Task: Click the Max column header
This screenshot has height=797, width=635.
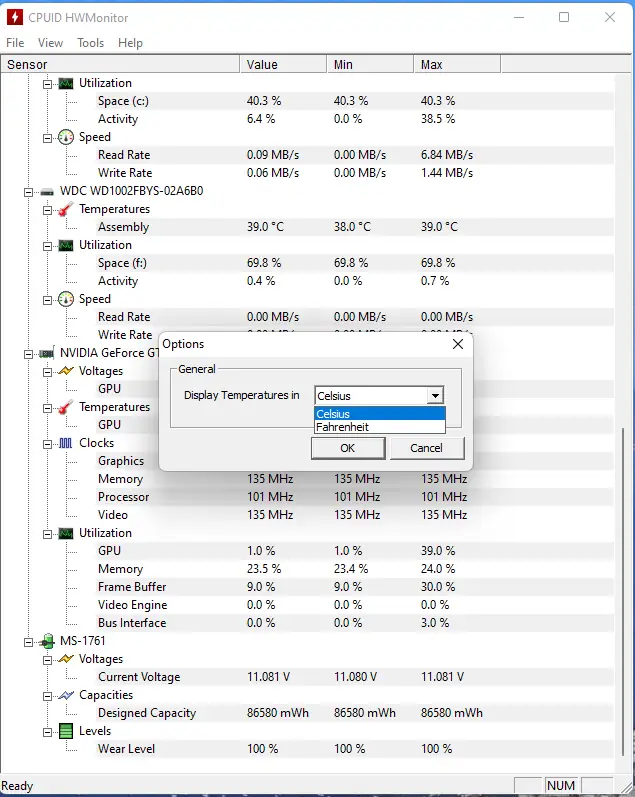Action: pos(457,65)
